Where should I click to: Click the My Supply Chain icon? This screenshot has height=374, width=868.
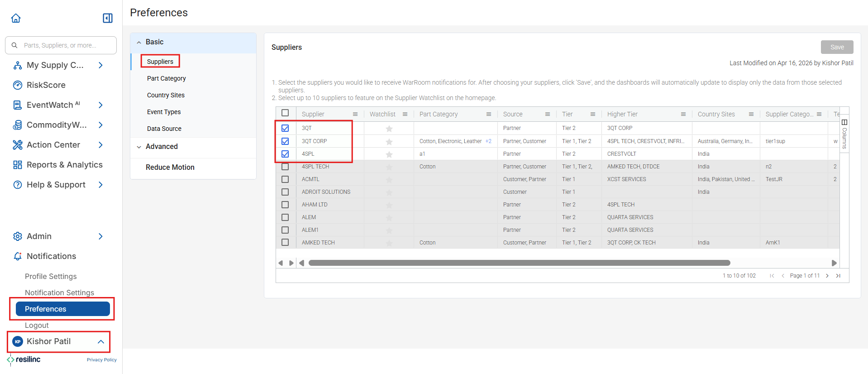click(x=18, y=65)
